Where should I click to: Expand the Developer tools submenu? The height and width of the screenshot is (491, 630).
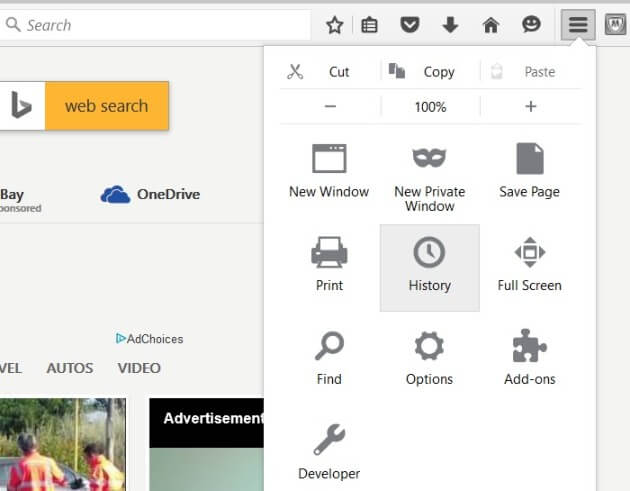329,452
